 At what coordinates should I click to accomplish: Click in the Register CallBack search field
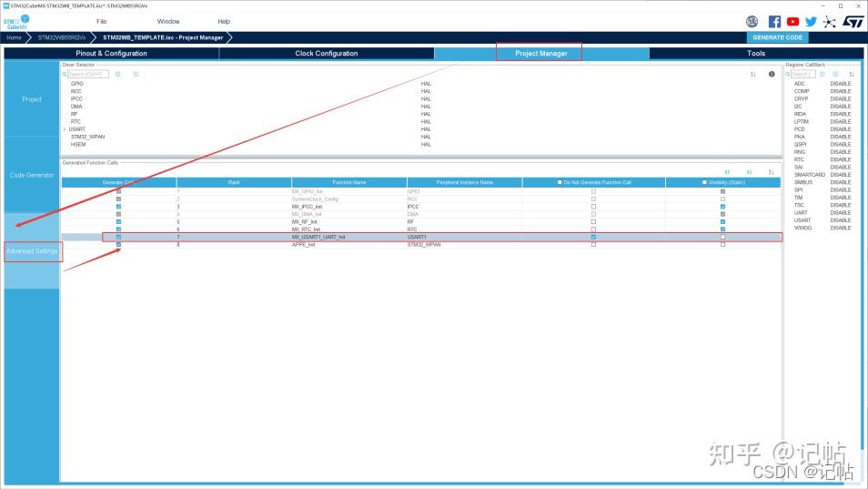[802, 74]
